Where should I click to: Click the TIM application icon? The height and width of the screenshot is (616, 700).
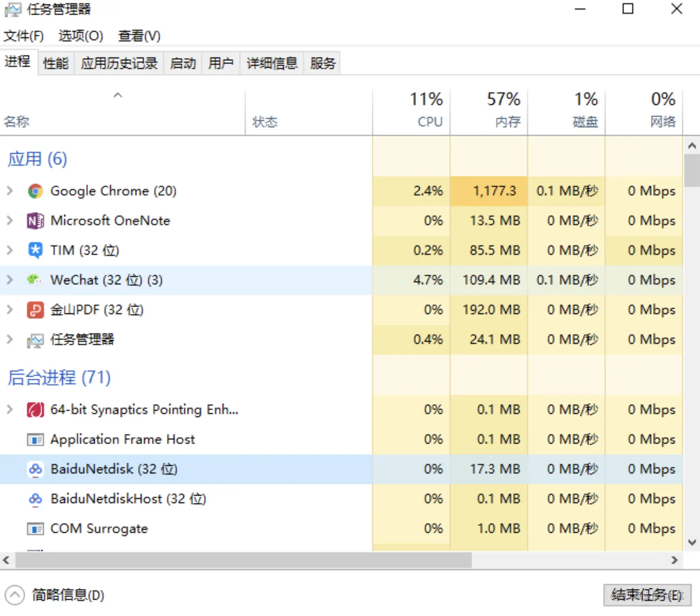35,250
